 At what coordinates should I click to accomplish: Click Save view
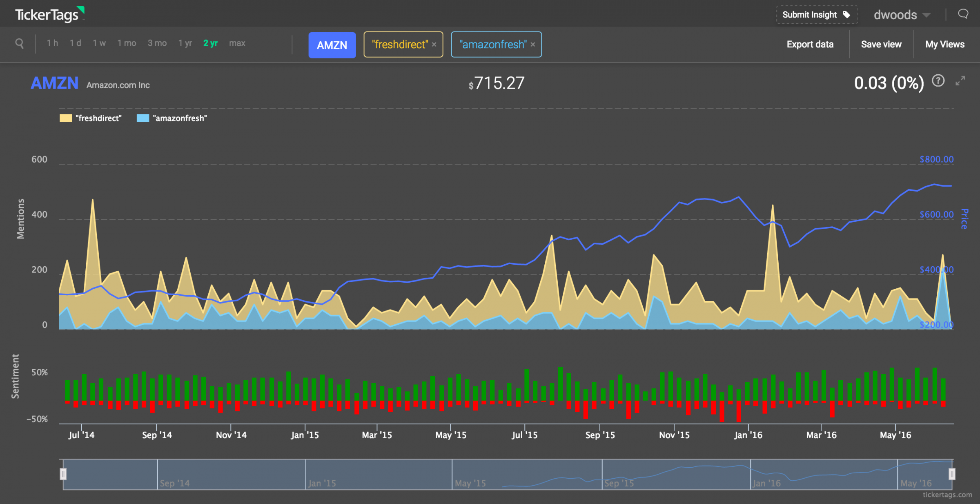point(881,45)
